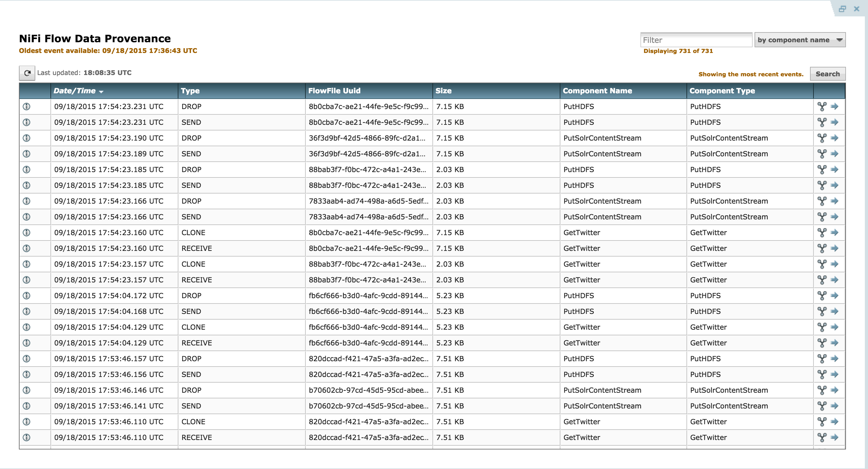The image size is (868, 469).
Task: Go to PutSolrContentStream from 17:53:46.141 SEND row
Action: [x=835, y=406]
